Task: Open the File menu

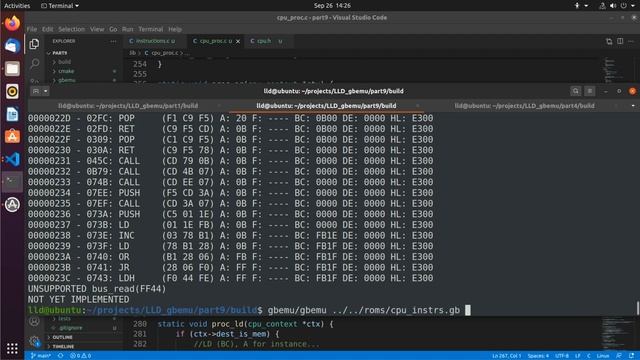Action: pyautogui.click(x=32, y=29)
